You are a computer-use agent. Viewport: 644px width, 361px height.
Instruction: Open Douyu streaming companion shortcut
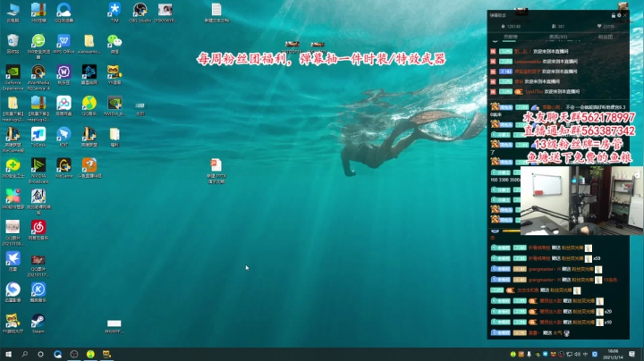tap(89, 168)
